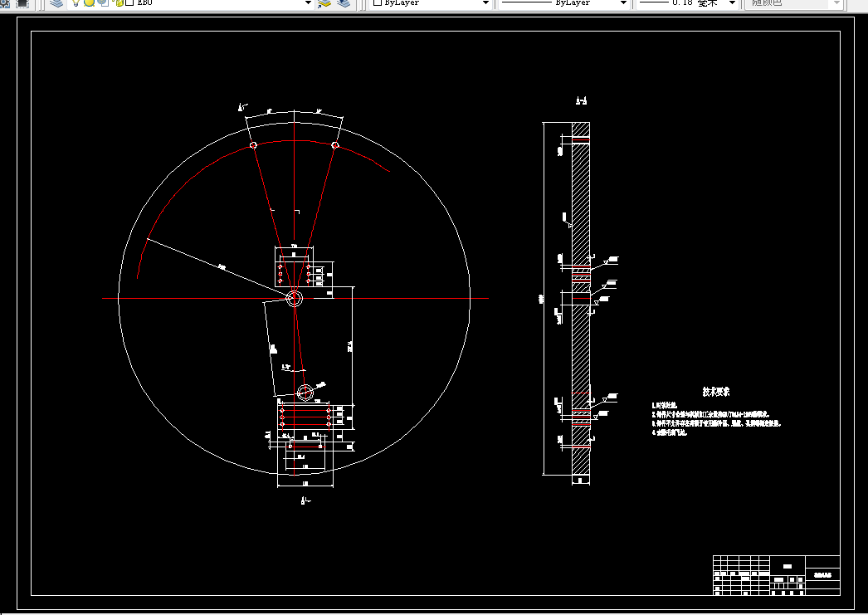Image resolution: width=868 pixels, height=615 pixels.
Task: Open the Layer Properties Manager icon
Action: (56, 3)
